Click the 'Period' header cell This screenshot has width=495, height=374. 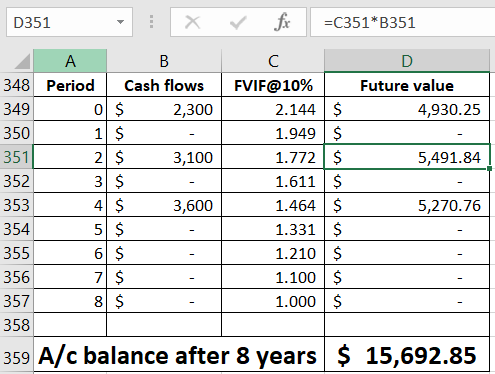point(70,85)
